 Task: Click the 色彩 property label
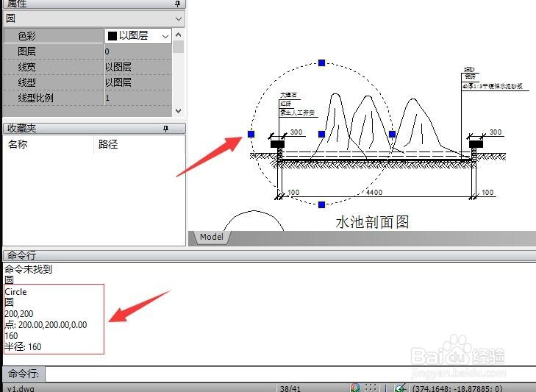click(x=27, y=36)
